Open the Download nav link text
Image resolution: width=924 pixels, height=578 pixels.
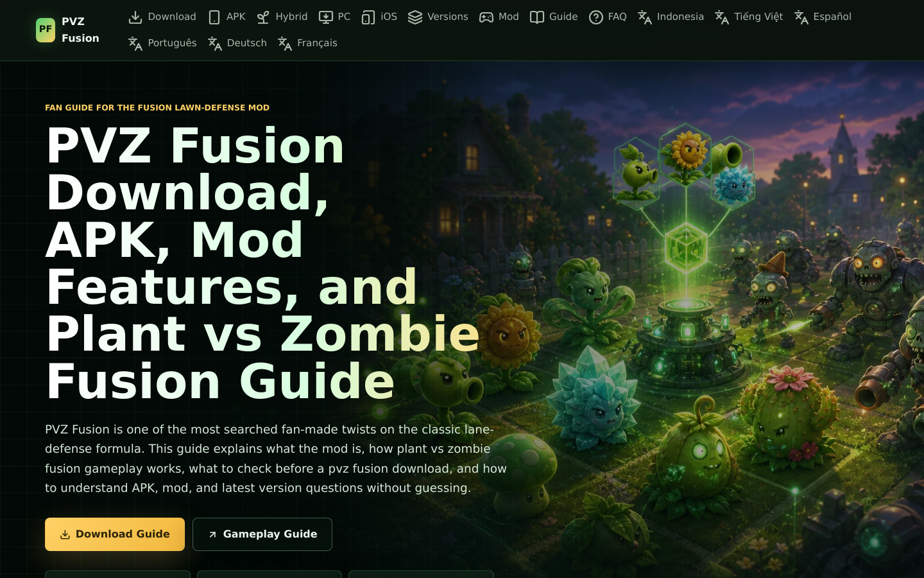click(x=172, y=17)
